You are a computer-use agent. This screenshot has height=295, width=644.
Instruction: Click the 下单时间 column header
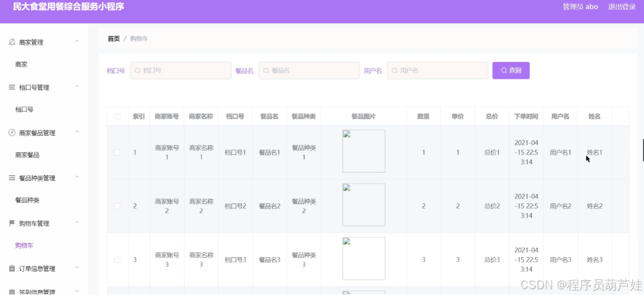(x=526, y=117)
